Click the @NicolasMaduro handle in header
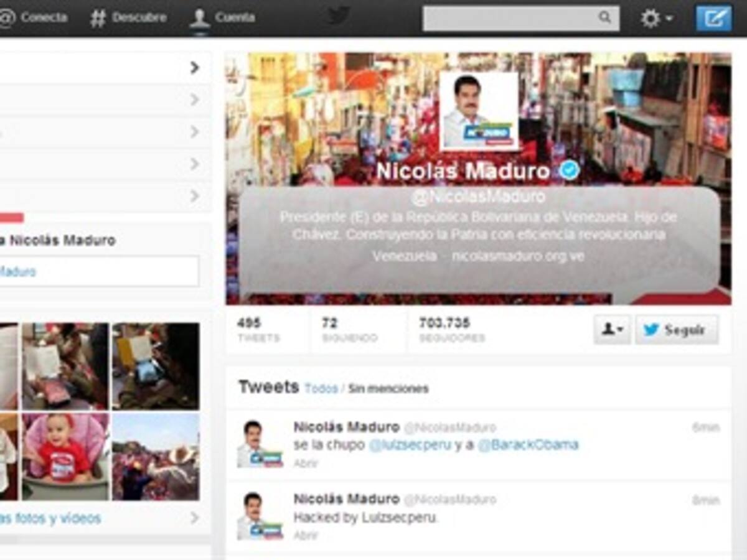The image size is (747, 560). click(478, 197)
